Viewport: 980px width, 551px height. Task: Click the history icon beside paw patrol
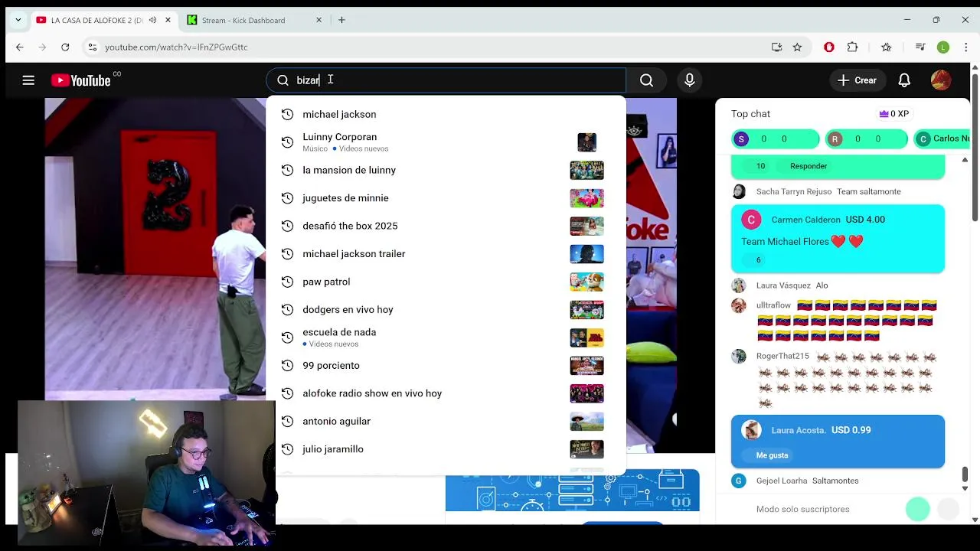287,282
